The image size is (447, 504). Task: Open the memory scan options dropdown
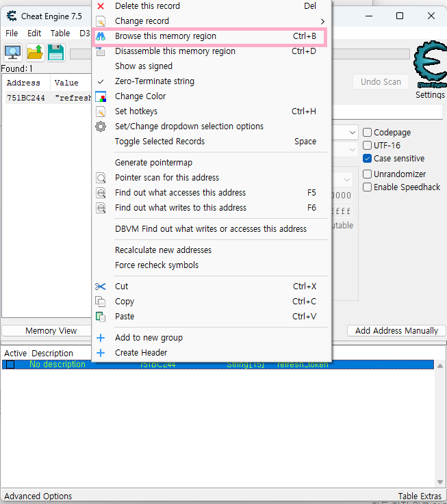point(347,180)
